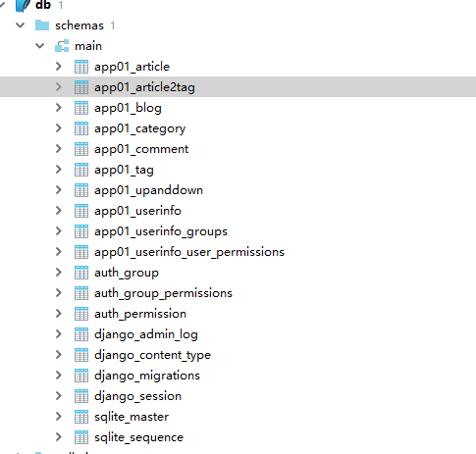Click table icon of sqlite_sequence
Viewport: 476px width, 454px height.
[x=81, y=437]
